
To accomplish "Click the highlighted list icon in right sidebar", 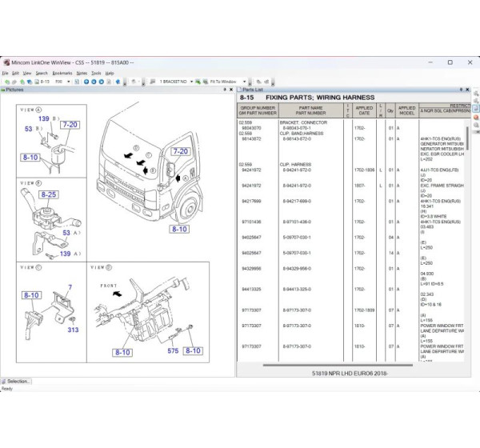I will click(x=476, y=108).
